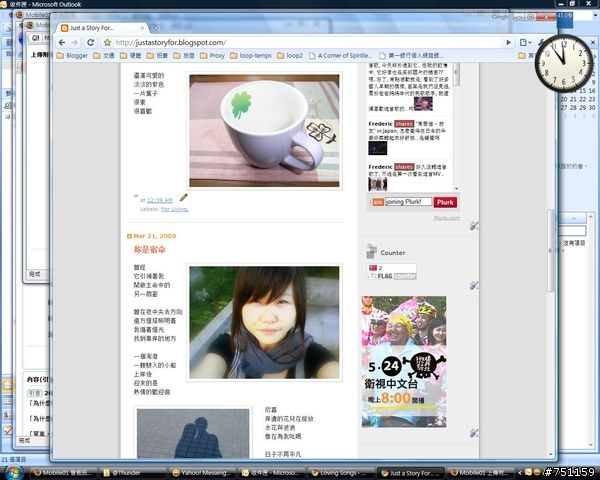
Task: Click the white cup with clover photo
Action: (264, 131)
